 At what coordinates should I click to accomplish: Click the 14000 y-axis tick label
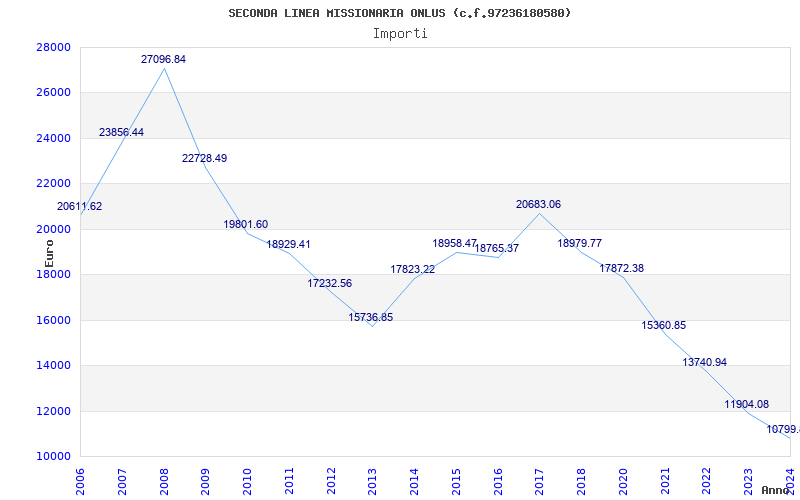53,366
